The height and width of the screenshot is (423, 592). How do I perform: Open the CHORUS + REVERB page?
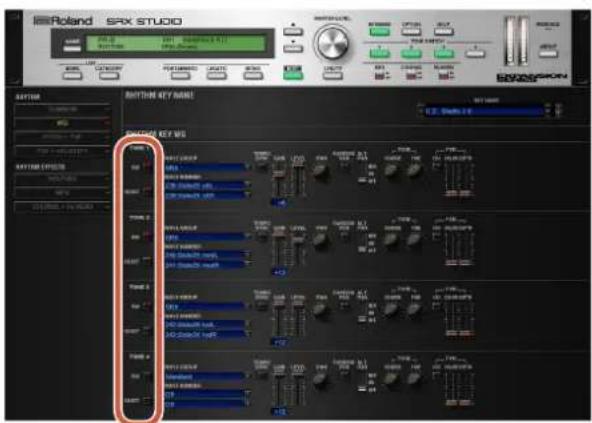(62, 207)
